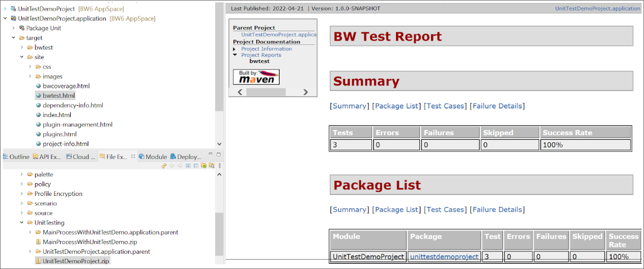This screenshot has width=644, height=269.
Task: Click the Back arrow in File Explorer toolbar
Action: 172,165
